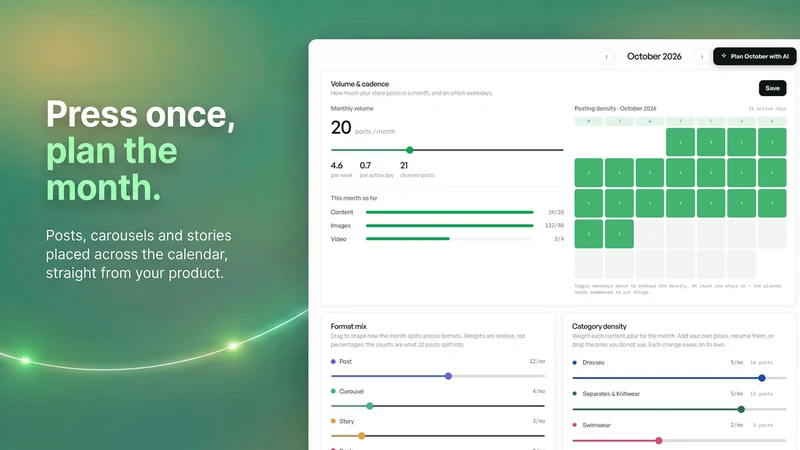Click the Images progress bar
This screenshot has height=450, width=800.
tap(449, 226)
